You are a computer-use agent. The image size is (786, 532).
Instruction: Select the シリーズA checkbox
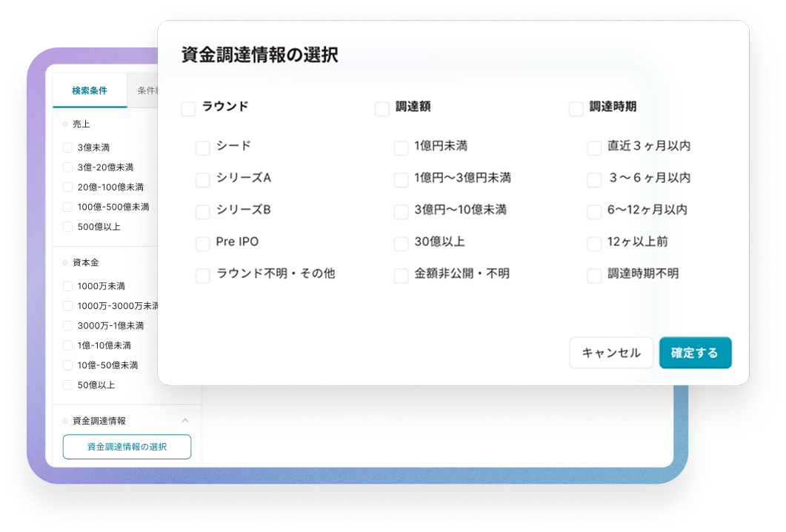pos(203,180)
